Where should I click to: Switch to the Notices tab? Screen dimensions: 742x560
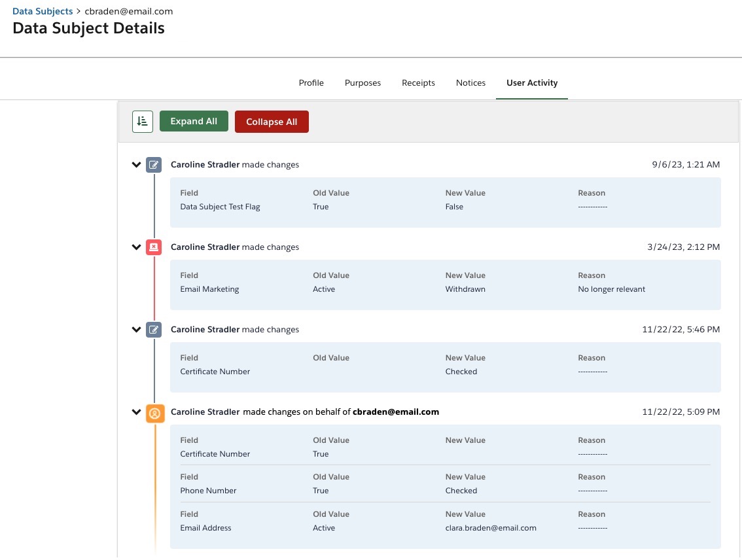pos(470,82)
